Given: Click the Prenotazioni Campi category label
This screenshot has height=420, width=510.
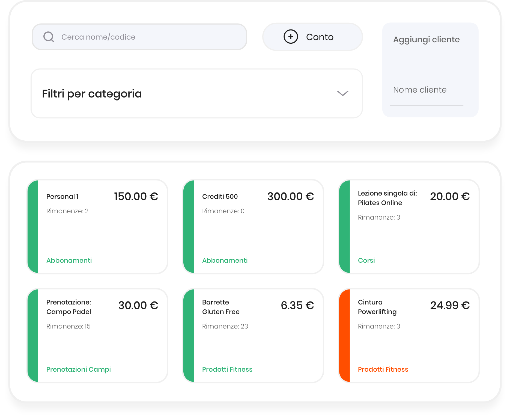Looking at the screenshot, I should (x=79, y=369).
